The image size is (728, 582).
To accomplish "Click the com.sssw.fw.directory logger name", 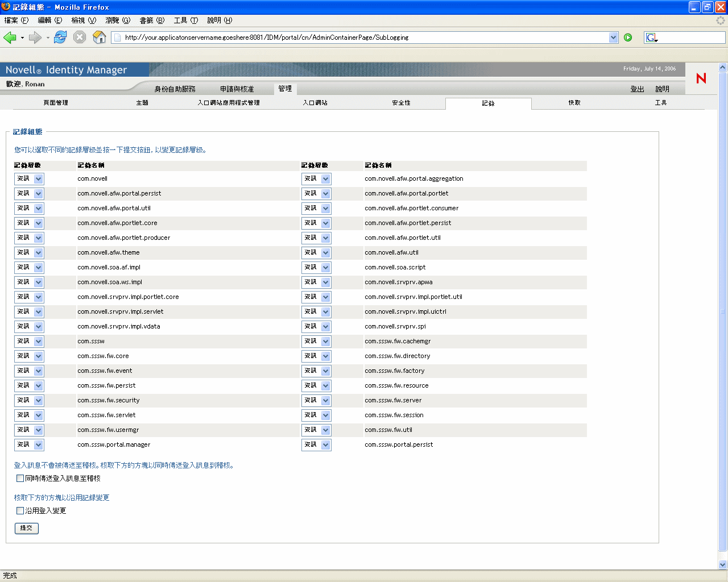I will [x=398, y=356].
